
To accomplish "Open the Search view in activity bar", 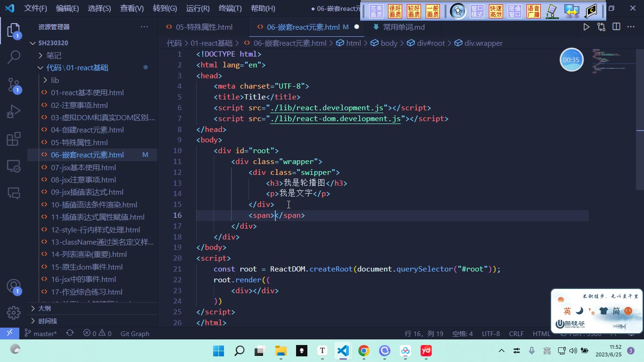I will [x=14, y=57].
